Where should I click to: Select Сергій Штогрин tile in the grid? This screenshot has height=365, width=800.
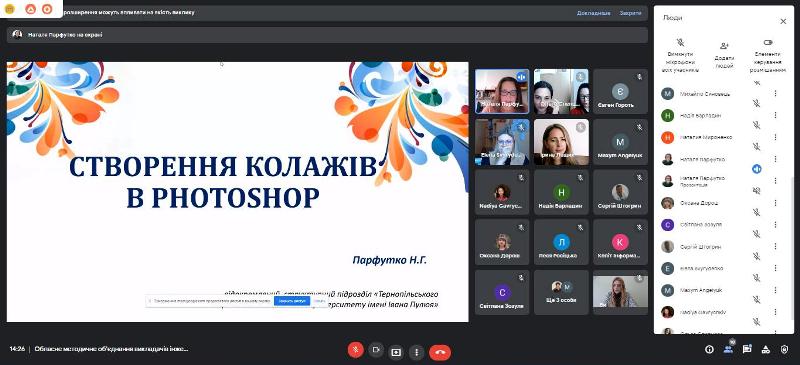tap(620, 192)
